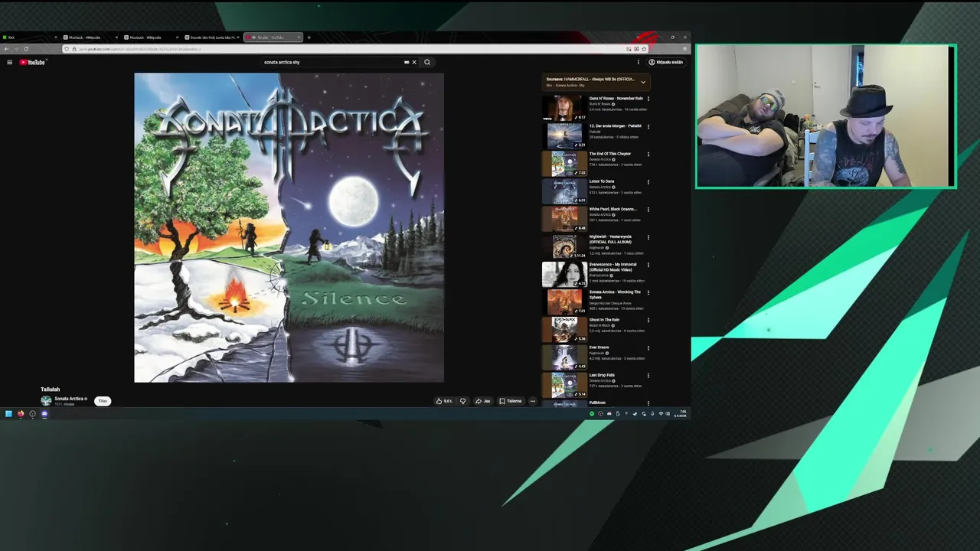980x551 pixels.
Task: Click the browser forward arrow
Action: coord(15,49)
